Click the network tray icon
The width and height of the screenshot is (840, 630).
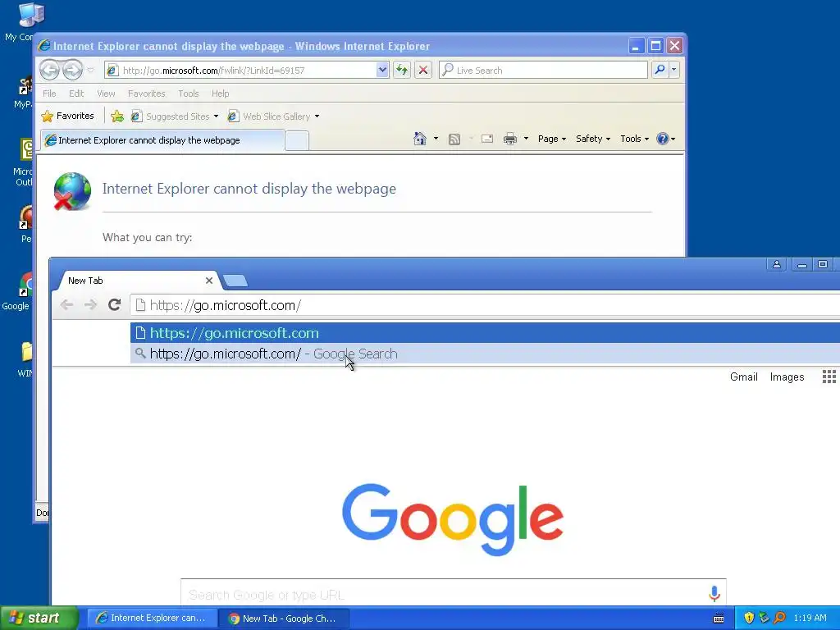[x=764, y=619]
